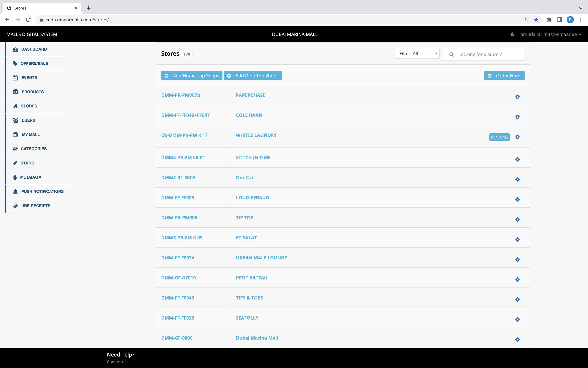The height and width of the screenshot is (368, 588).
Task: Go to My Mall in the sidebar
Action: click(x=31, y=135)
